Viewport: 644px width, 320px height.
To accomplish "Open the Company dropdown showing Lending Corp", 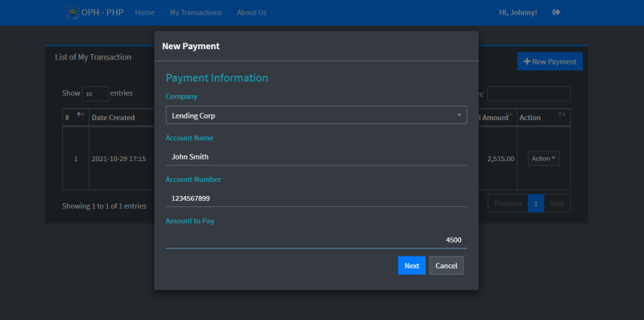I will 316,115.
